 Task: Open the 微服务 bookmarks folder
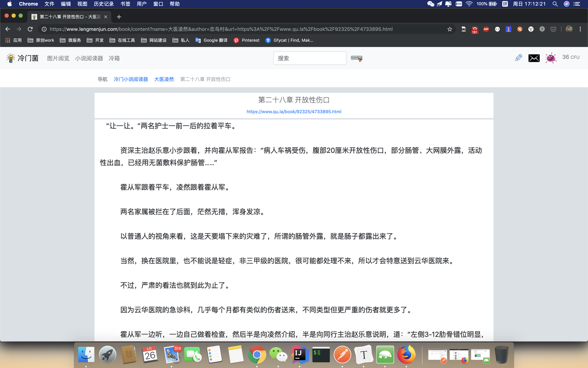[x=70, y=40]
